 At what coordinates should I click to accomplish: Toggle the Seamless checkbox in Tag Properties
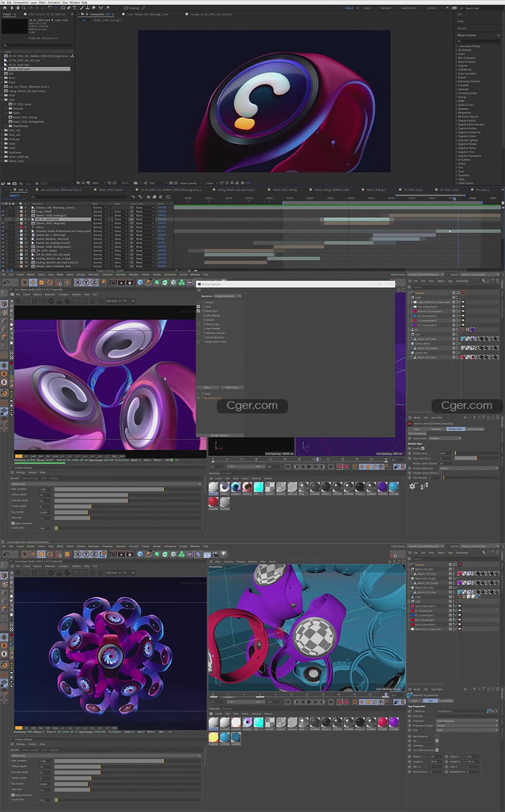[x=437, y=745]
